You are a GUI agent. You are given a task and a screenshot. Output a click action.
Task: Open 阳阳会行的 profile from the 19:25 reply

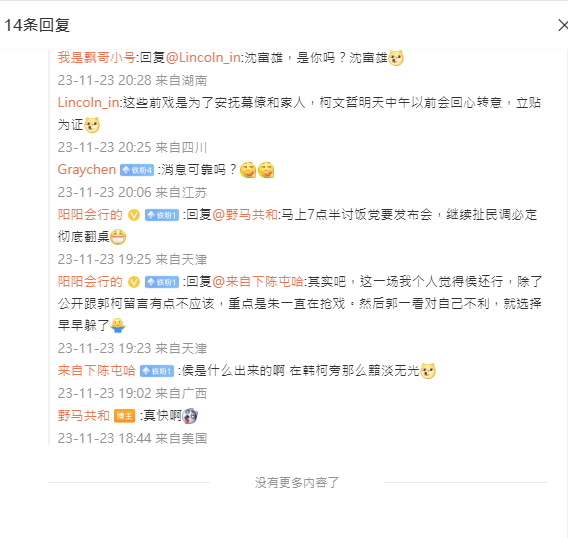click(x=90, y=214)
